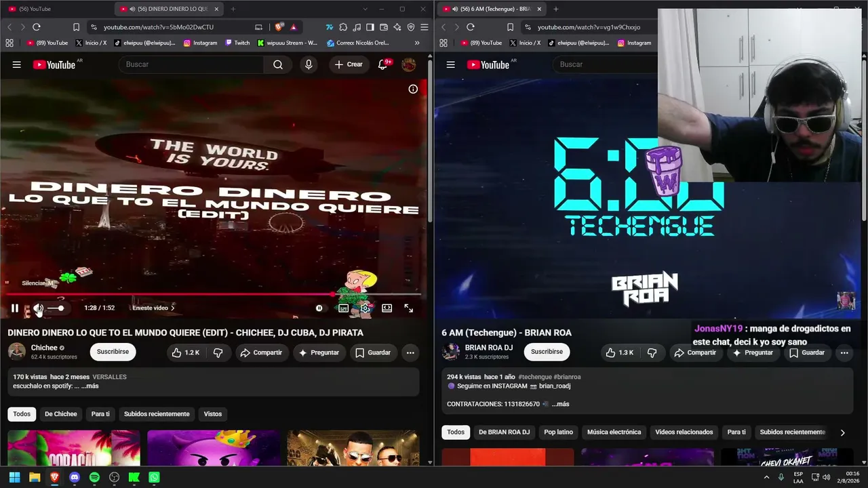Open the Windows Start menu
This screenshot has height=488, width=868.
click(14, 477)
